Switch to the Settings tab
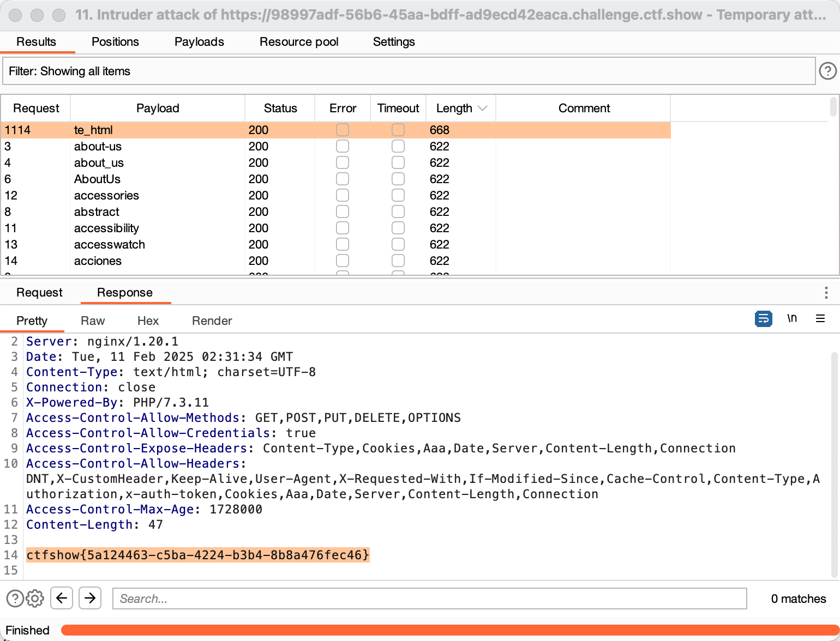 click(394, 42)
